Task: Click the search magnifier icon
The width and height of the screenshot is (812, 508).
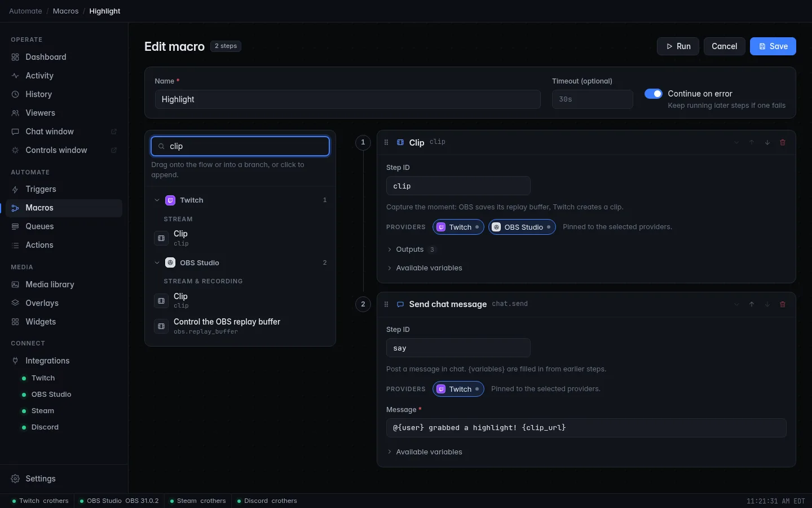Action: (161, 146)
